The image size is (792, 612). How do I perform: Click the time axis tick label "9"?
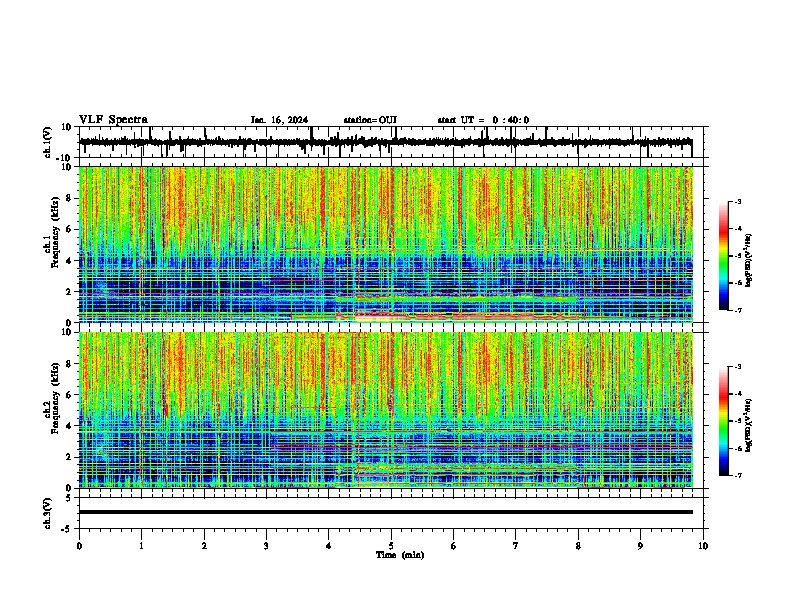pyautogui.click(x=640, y=546)
